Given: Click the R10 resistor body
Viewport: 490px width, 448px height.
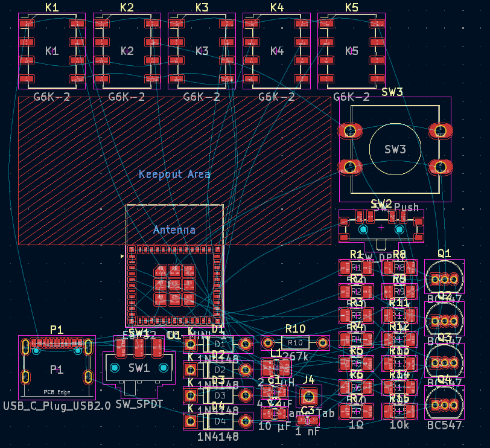Looking at the screenshot, I should (x=295, y=343).
